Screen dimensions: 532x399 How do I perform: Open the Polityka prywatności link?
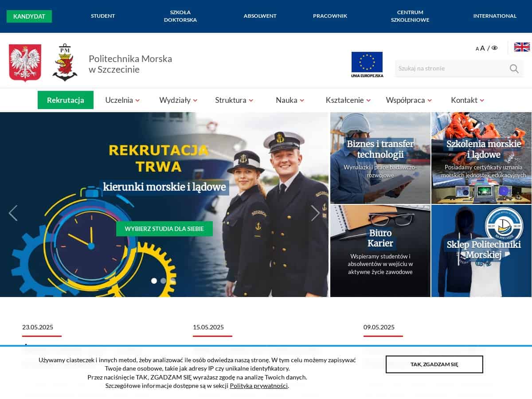(259, 386)
